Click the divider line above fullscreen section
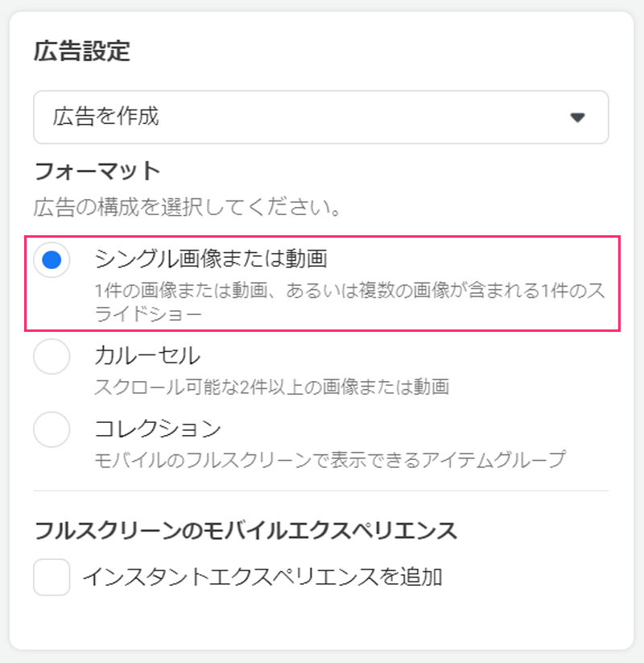This screenshot has height=663, width=644. (x=321, y=491)
